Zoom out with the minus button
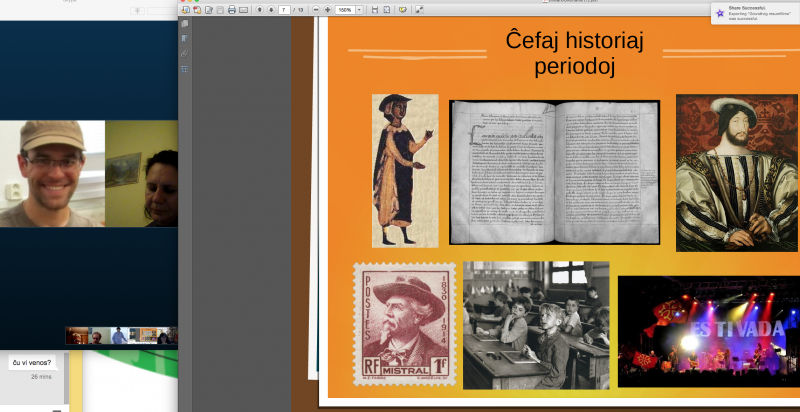 316,9
